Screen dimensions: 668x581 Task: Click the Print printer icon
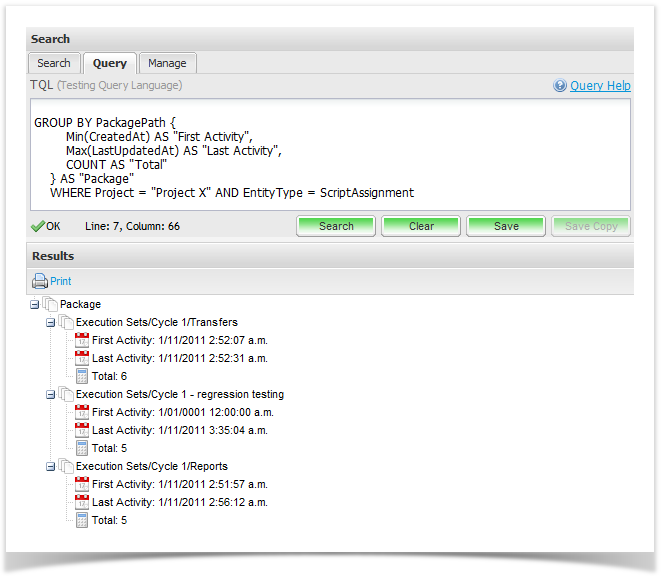40,282
